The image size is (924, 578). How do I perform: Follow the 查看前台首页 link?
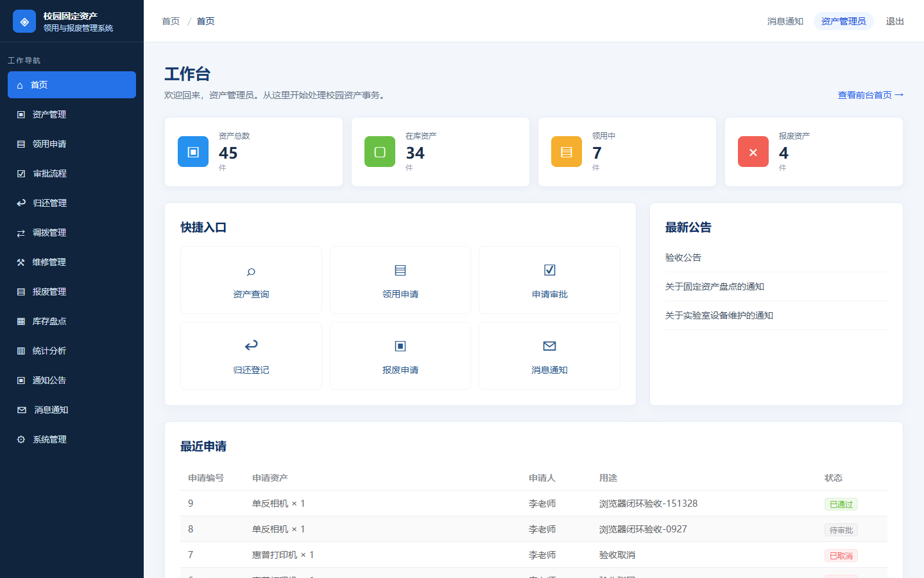870,95
